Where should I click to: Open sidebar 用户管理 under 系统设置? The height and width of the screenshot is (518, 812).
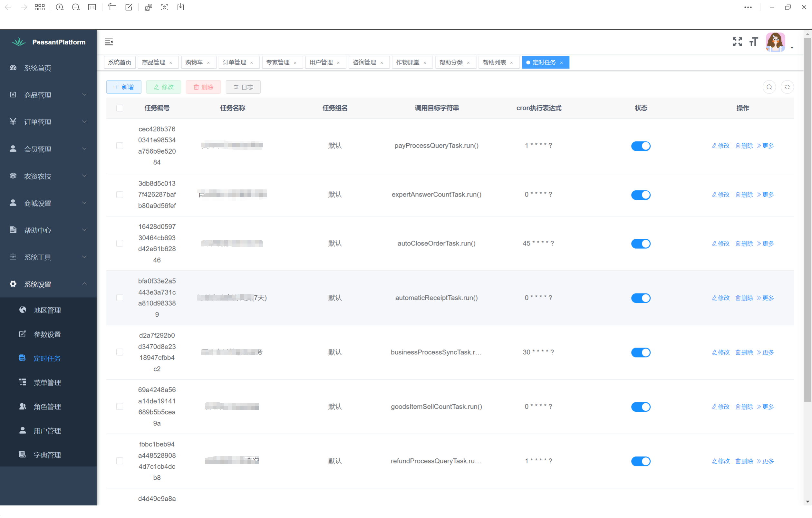(x=48, y=430)
